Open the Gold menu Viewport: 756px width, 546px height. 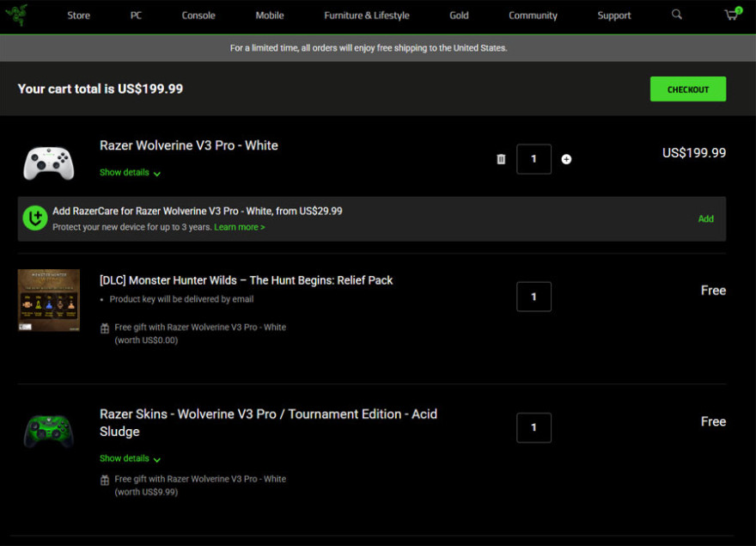pyautogui.click(x=459, y=15)
